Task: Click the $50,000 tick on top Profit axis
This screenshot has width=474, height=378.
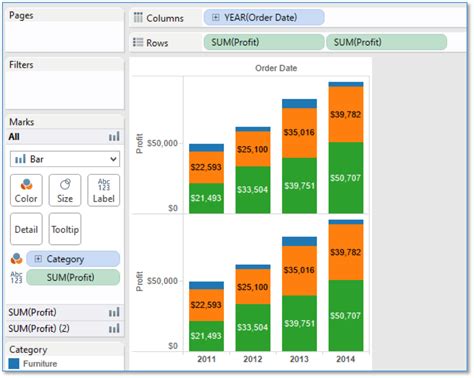Action: point(162,143)
